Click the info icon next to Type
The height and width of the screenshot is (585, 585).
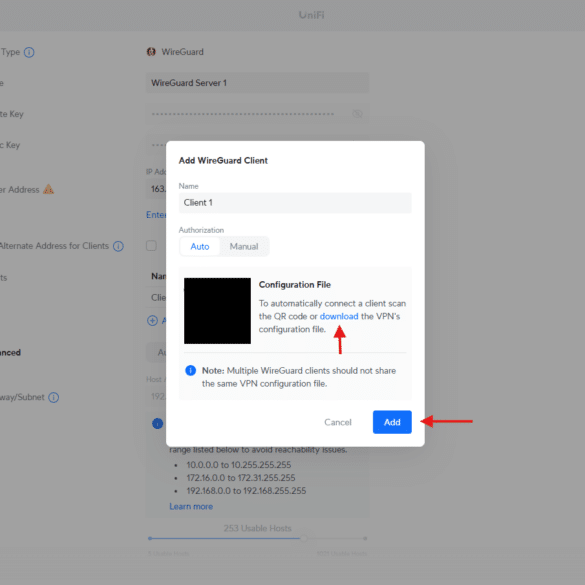[x=29, y=52]
